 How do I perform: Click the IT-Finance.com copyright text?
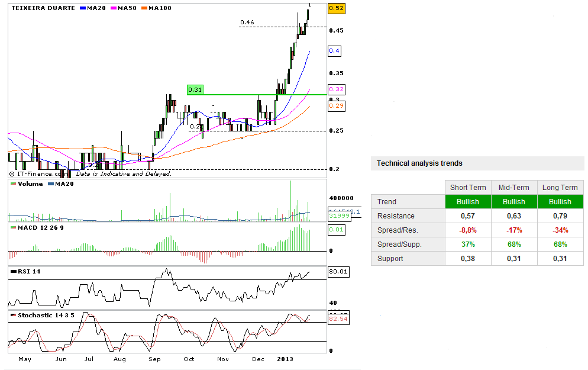click(38, 173)
